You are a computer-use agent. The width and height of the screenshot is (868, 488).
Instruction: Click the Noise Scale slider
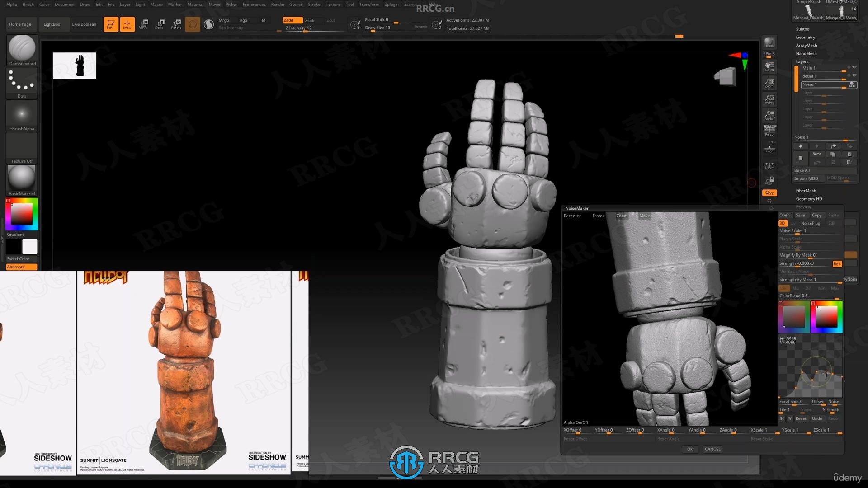[x=811, y=231]
